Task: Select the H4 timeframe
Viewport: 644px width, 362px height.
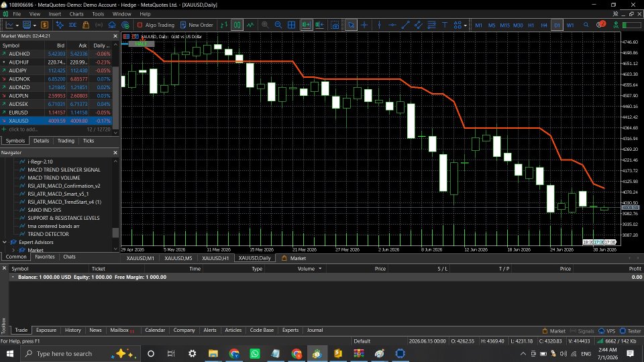Action: (544, 25)
